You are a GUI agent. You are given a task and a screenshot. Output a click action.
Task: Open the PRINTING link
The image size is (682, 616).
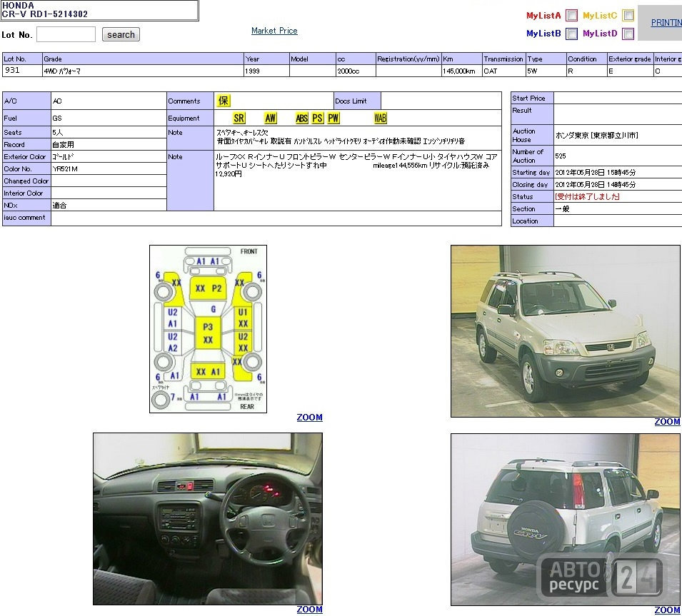click(x=666, y=23)
